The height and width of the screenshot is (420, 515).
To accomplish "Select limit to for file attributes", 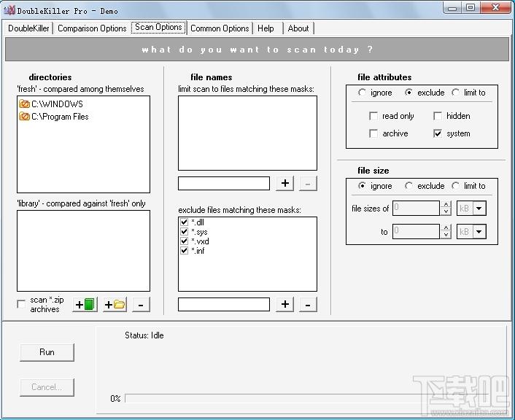I will (455, 93).
